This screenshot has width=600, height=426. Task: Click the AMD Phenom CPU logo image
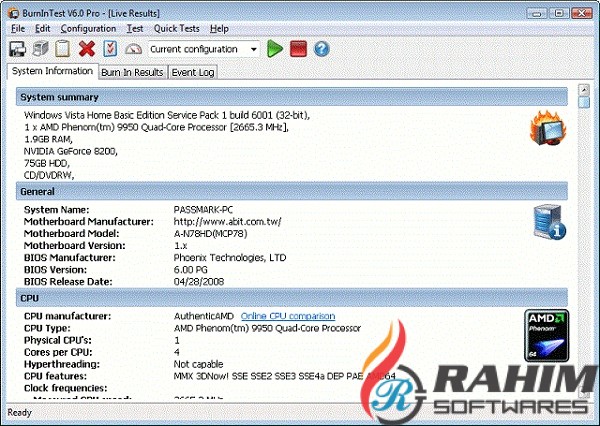(546, 333)
